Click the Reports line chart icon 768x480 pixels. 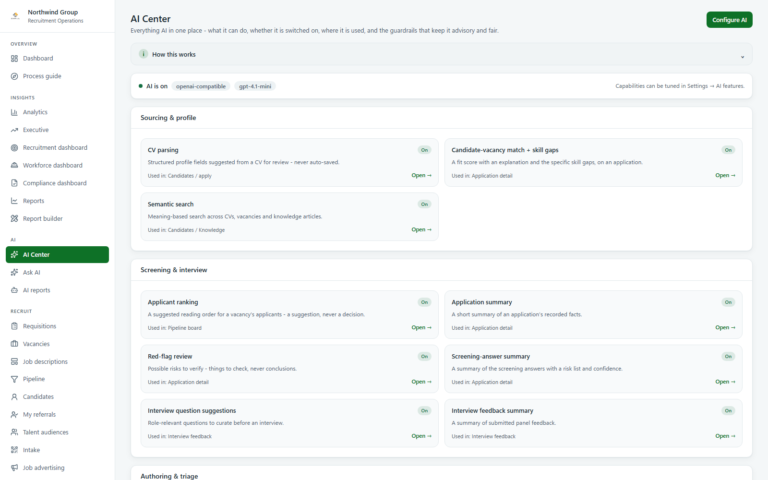14,201
